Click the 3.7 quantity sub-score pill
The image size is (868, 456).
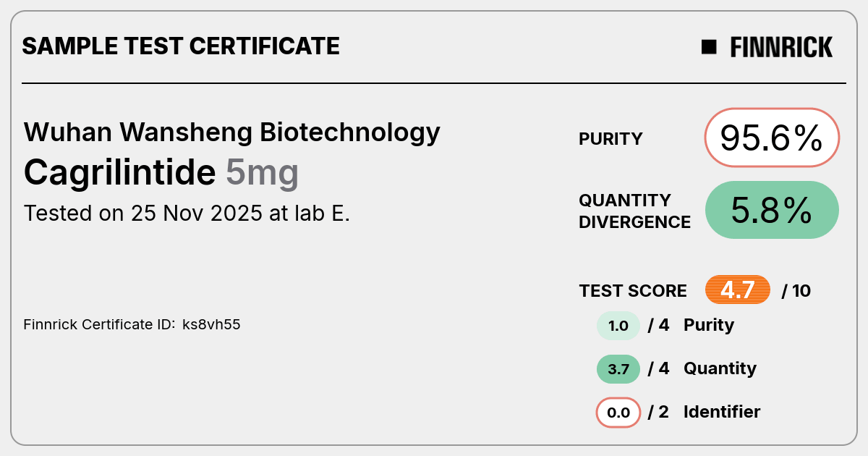[x=618, y=369]
